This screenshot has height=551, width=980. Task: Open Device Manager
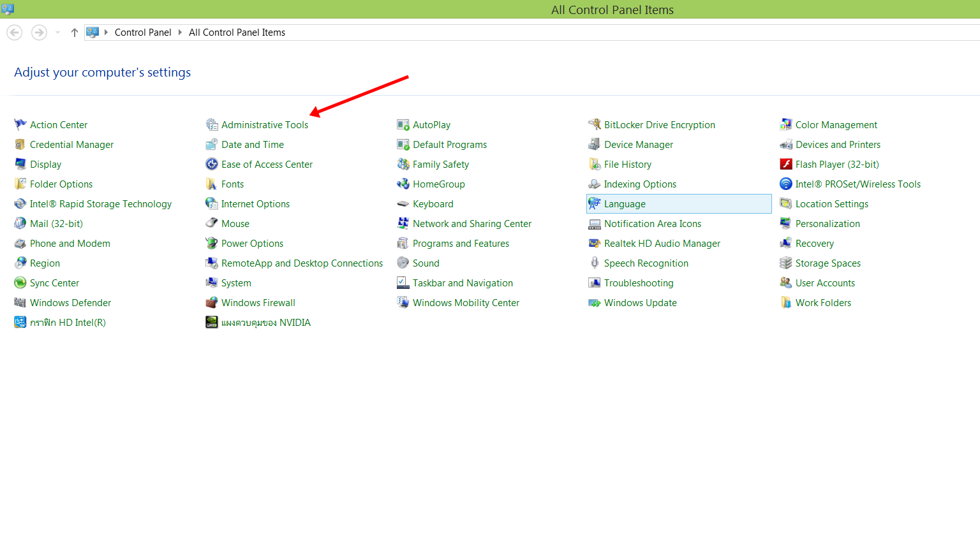(638, 144)
